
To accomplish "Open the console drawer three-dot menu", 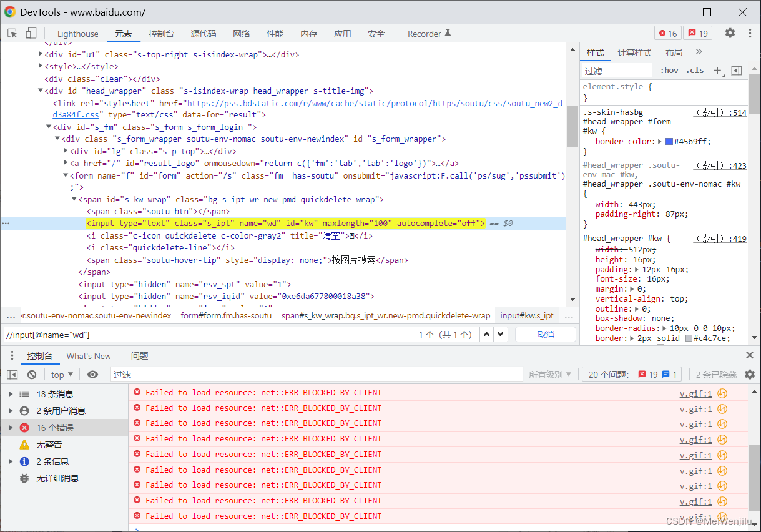I will point(12,356).
